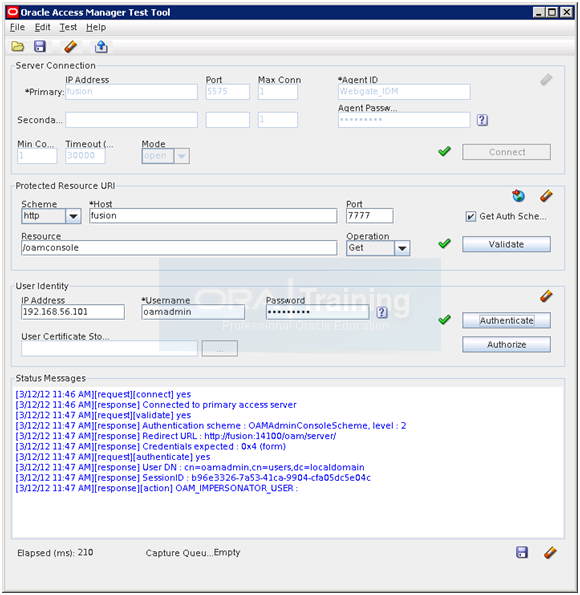Click the green checkmark beside Authenticate
The width and height of the screenshot is (580, 595).
444,320
